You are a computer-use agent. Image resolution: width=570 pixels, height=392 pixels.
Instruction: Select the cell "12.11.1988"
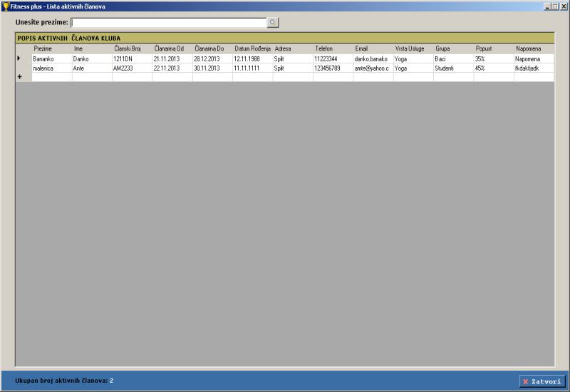tap(253, 59)
